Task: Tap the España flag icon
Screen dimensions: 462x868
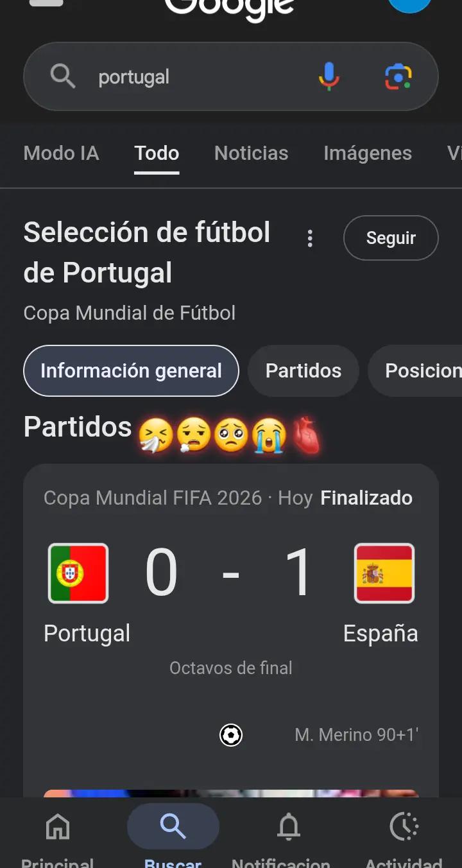Action: (384, 573)
